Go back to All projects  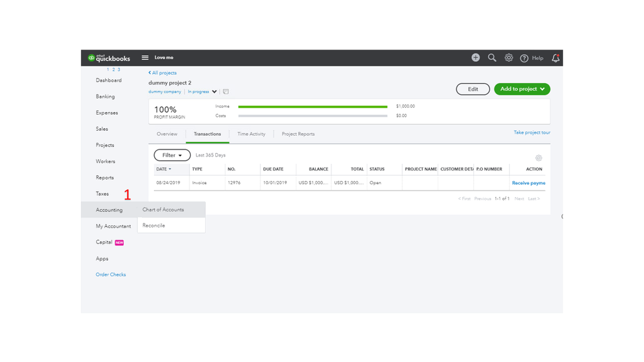pos(162,73)
